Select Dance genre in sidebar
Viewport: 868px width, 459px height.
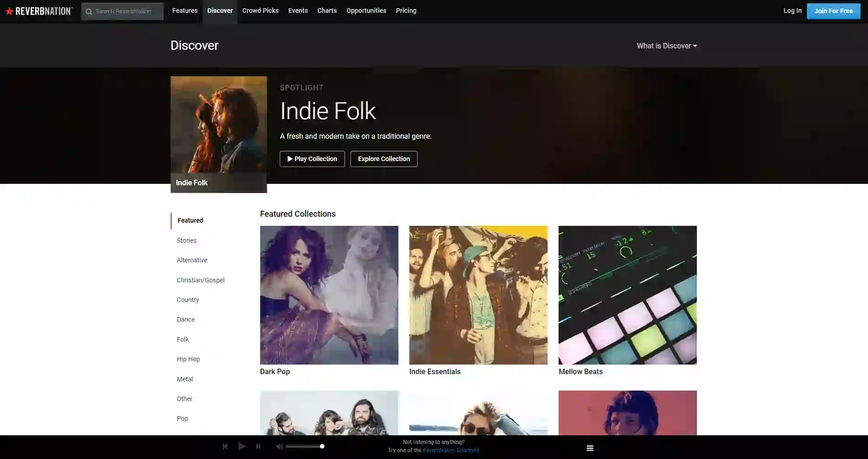coord(186,319)
